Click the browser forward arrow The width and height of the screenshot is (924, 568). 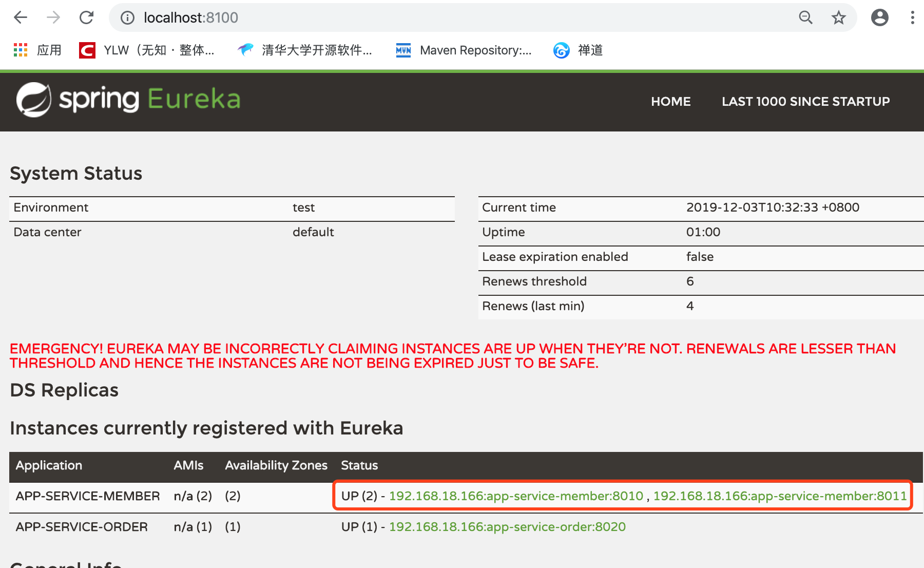pyautogui.click(x=53, y=17)
